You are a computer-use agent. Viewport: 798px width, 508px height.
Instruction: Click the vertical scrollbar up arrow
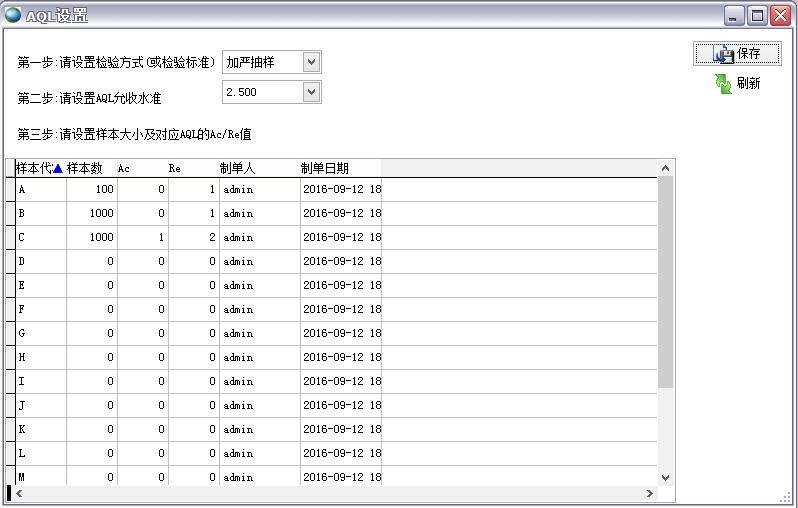[x=666, y=168]
